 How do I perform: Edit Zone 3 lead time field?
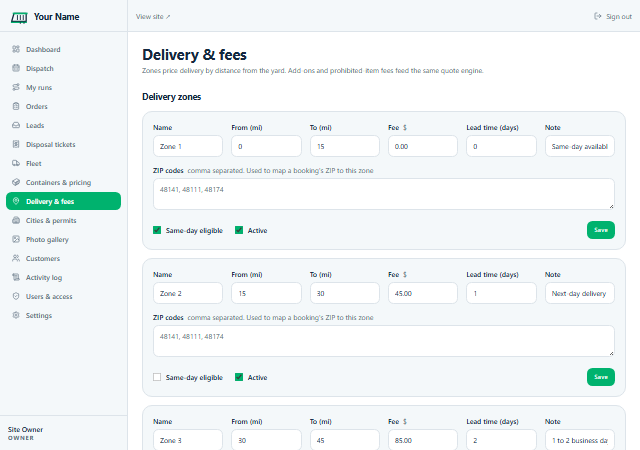[x=501, y=440]
